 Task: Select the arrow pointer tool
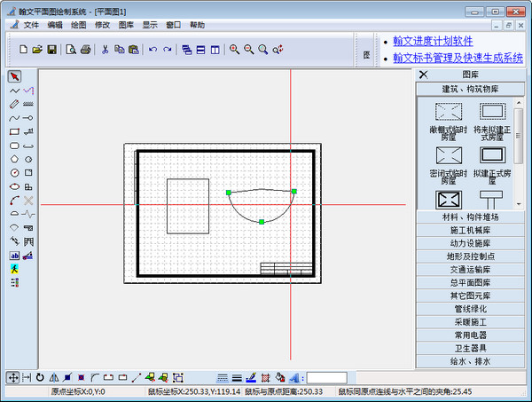[14, 76]
